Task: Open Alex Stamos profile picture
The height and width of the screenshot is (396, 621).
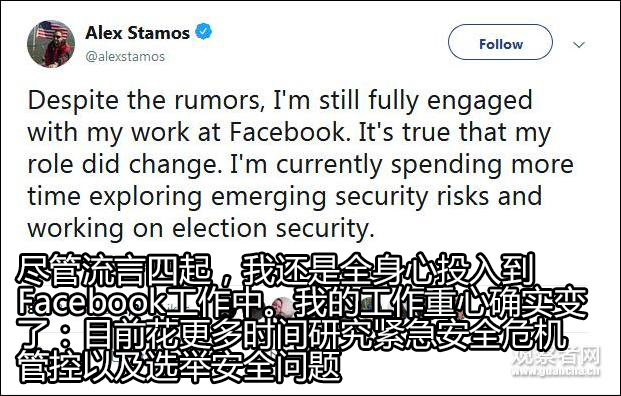Action: (x=51, y=44)
